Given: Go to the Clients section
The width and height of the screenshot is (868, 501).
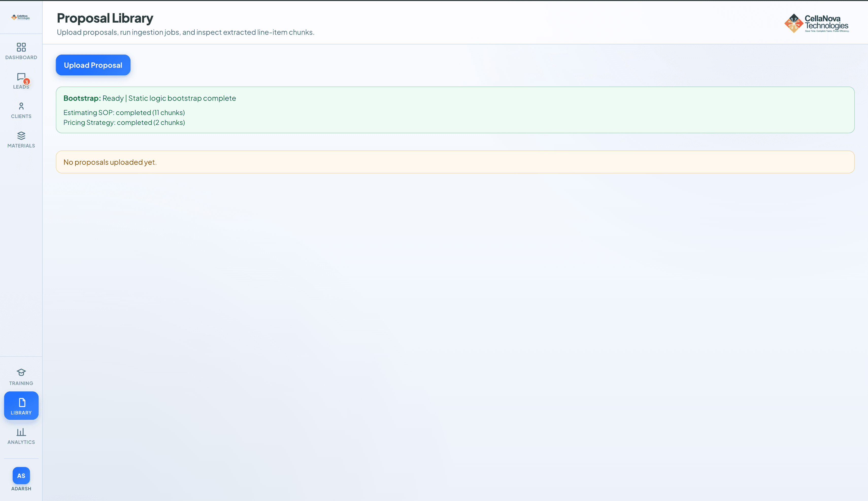Looking at the screenshot, I should tap(21, 110).
